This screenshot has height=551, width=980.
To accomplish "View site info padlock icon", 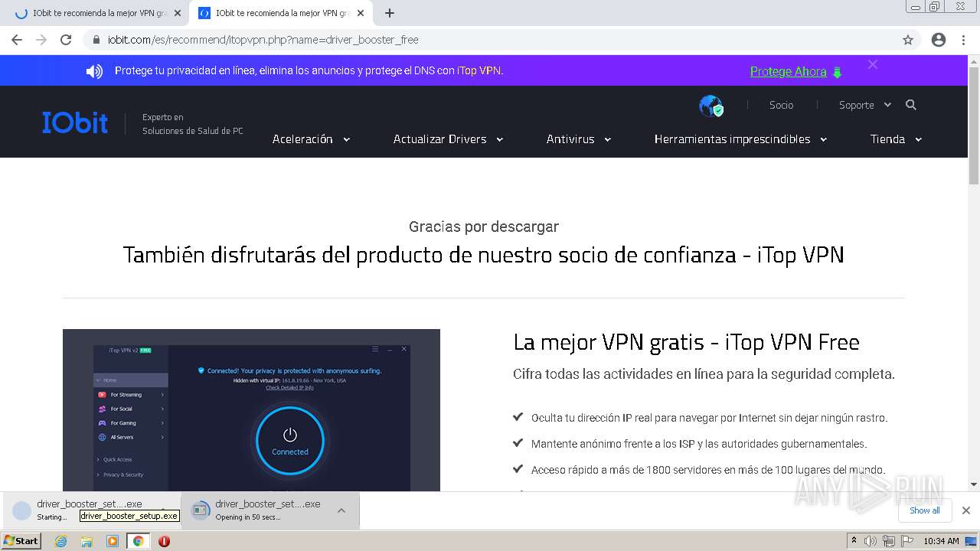I will tap(96, 40).
